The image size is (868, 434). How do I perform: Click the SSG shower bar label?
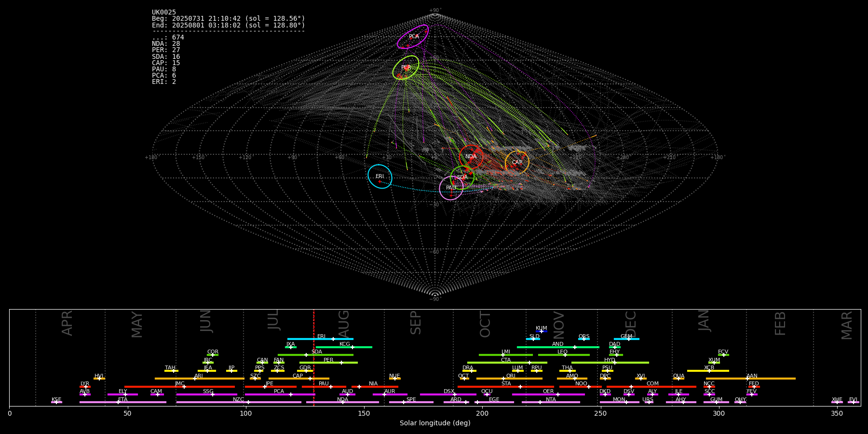click(208, 392)
